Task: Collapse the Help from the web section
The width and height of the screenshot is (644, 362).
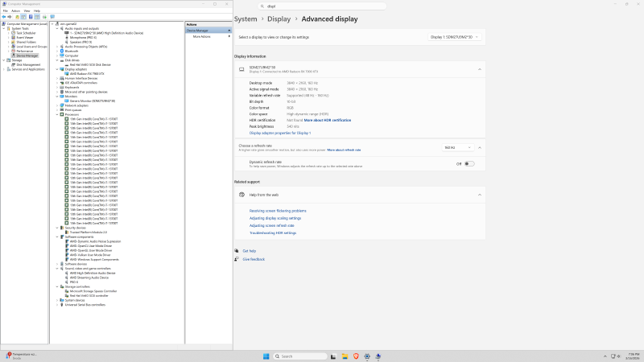Action: (479, 195)
